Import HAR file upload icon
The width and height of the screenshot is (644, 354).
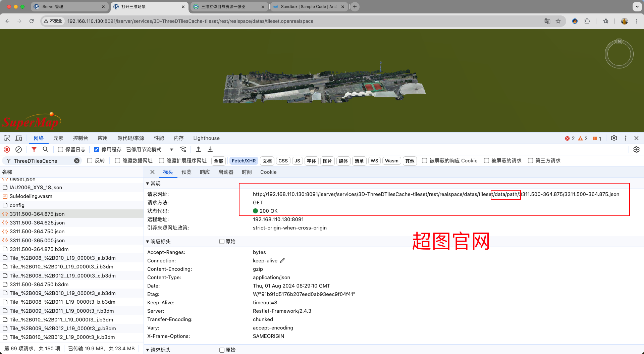(x=199, y=150)
